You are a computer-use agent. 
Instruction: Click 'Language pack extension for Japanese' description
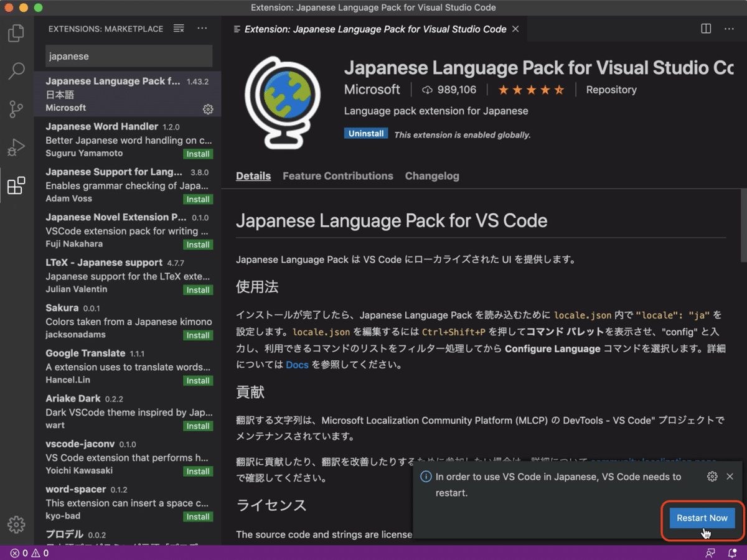tap(436, 111)
